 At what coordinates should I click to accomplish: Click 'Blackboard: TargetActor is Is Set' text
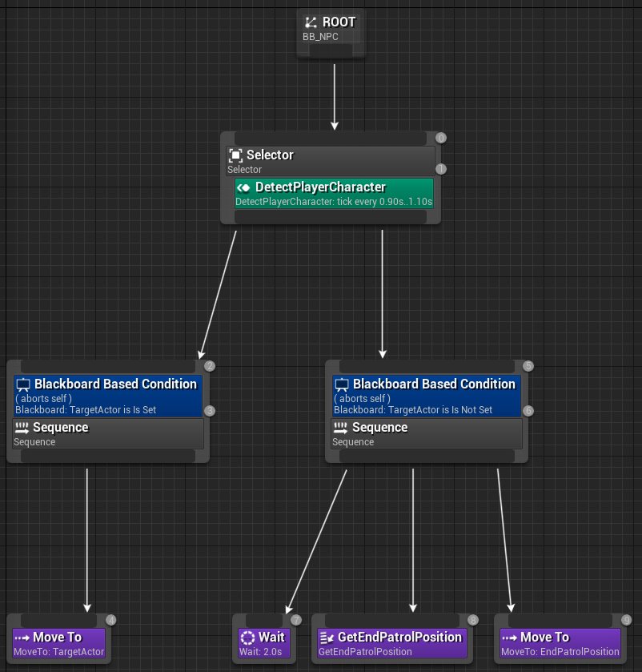tap(86, 410)
